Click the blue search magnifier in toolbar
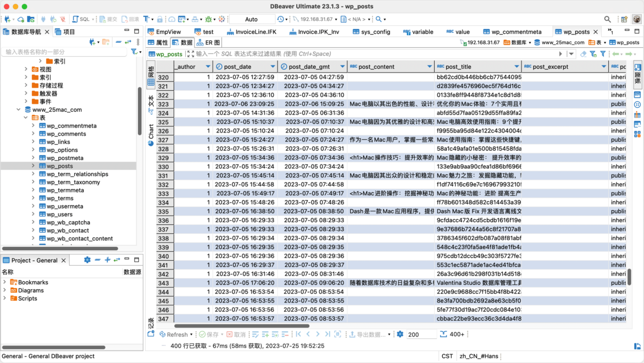 [379, 19]
